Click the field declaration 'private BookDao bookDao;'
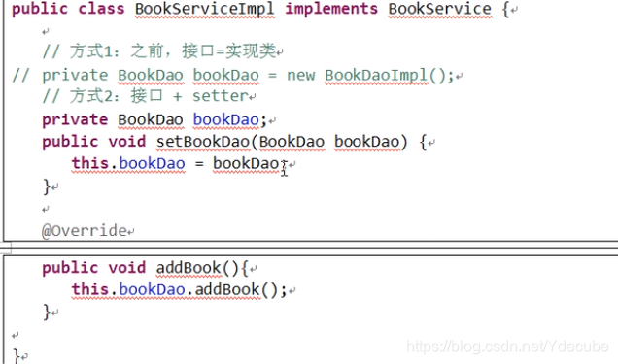Viewport: 618px width, 364px height. [x=154, y=119]
